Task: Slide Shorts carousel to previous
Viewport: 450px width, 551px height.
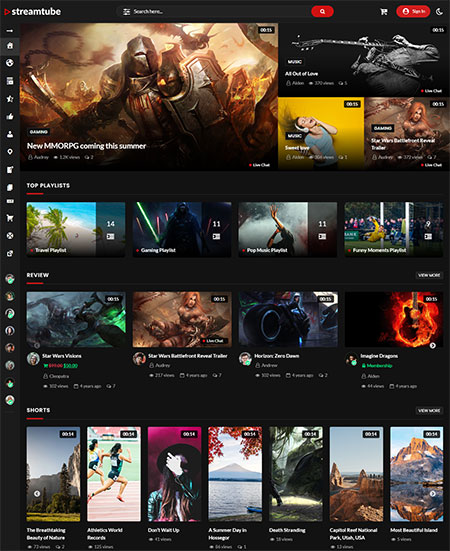Action: pos(37,493)
